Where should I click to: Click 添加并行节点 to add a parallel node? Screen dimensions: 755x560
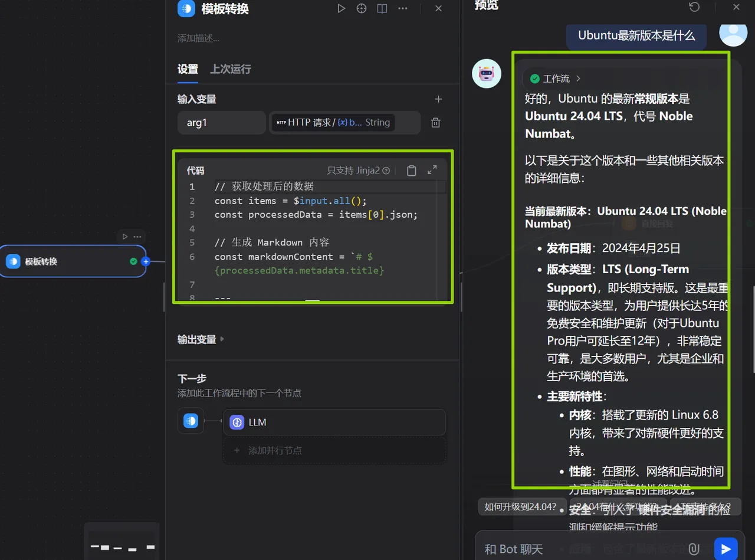tap(334, 450)
